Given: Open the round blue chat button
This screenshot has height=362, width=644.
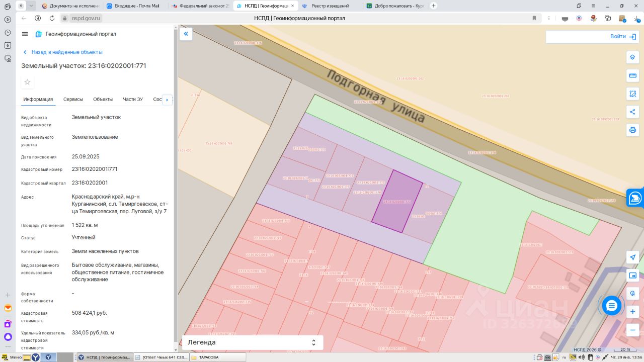Looking at the screenshot, I should tap(612, 305).
